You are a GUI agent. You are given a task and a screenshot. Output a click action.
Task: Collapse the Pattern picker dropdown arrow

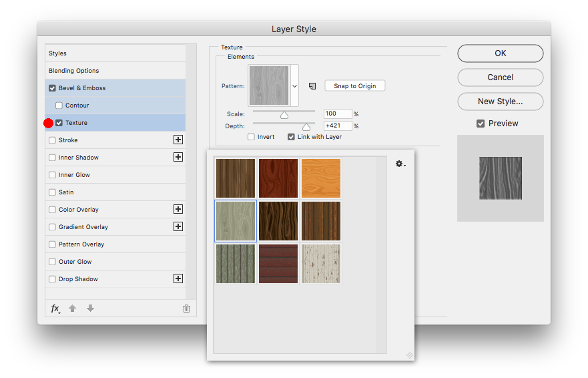(x=294, y=86)
